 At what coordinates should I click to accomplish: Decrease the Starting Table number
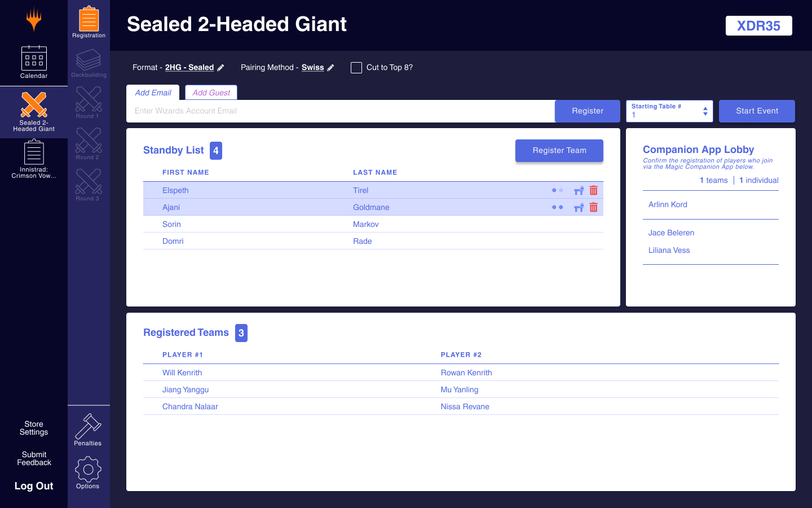click(x=705, y=114)
